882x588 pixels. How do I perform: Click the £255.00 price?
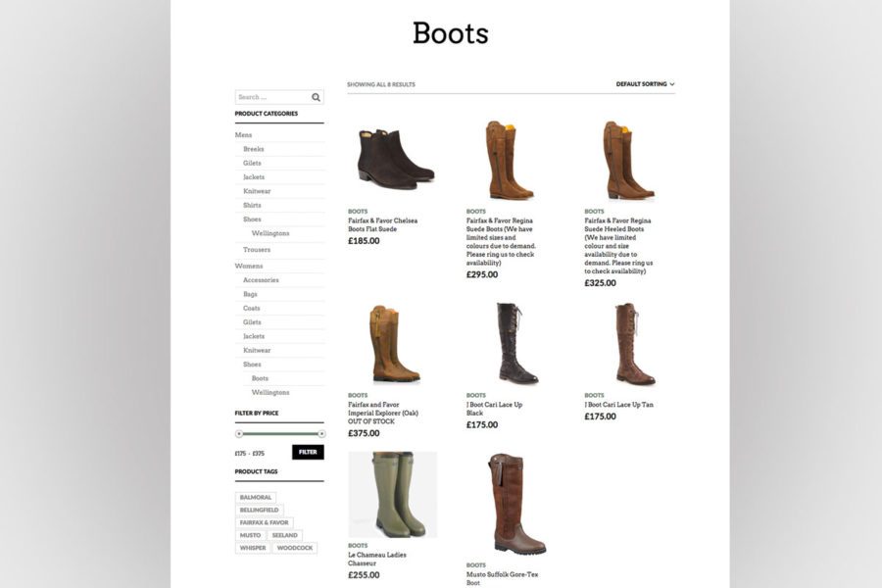(x=364, y=575)
